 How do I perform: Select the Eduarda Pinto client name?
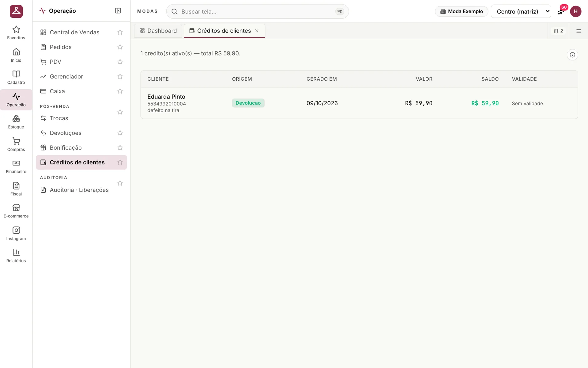(x=166, y=97)
